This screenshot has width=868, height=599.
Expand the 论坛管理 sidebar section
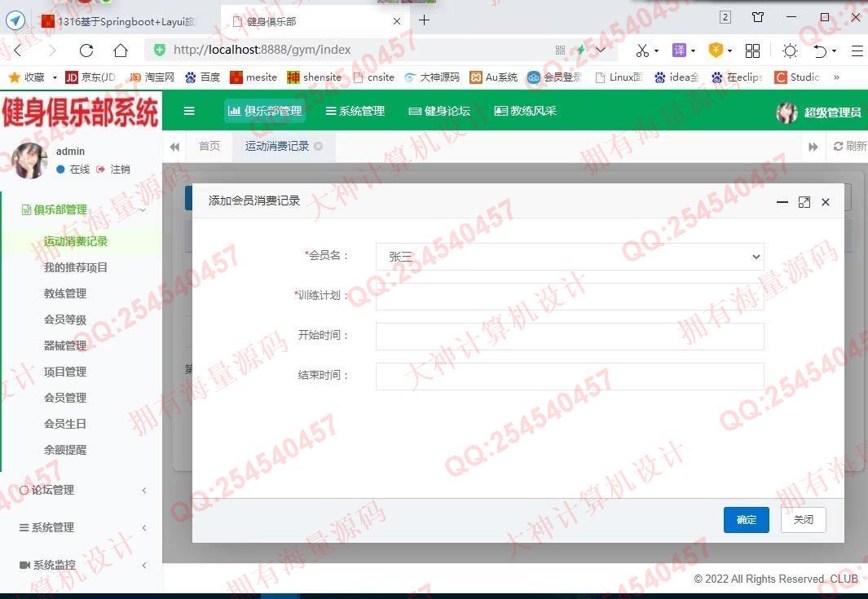[x=81, y=490]
